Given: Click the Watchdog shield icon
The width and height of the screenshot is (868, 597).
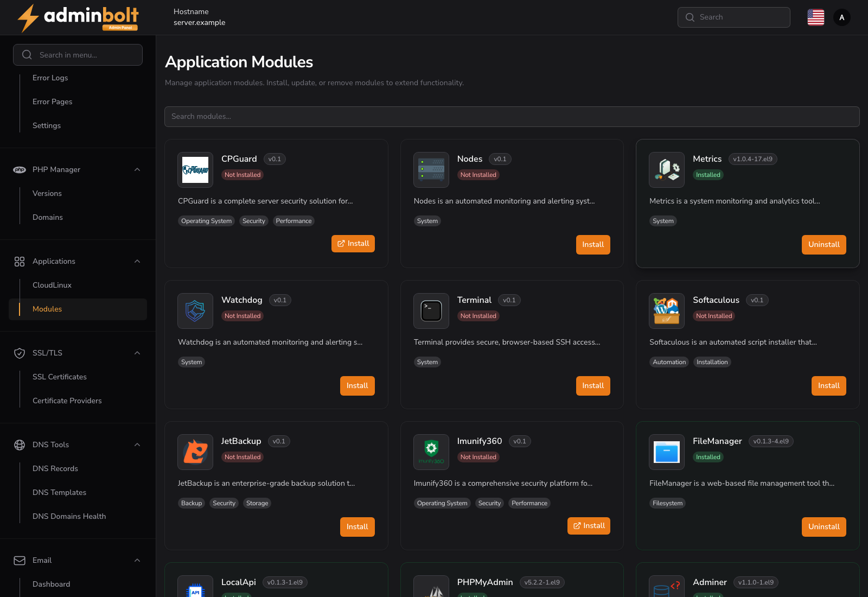Looking at the screenshot, I should [x=195, y=311].
